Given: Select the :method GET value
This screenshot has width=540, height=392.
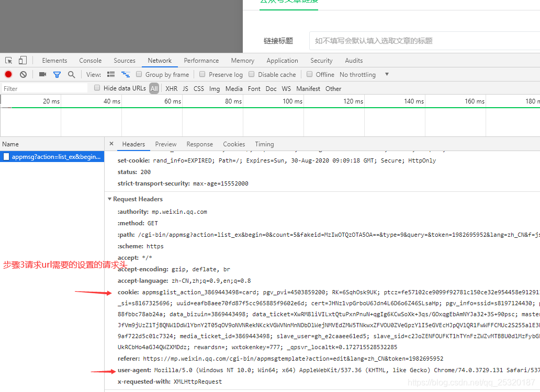Looking at the screenshot, I should [153, 223].
